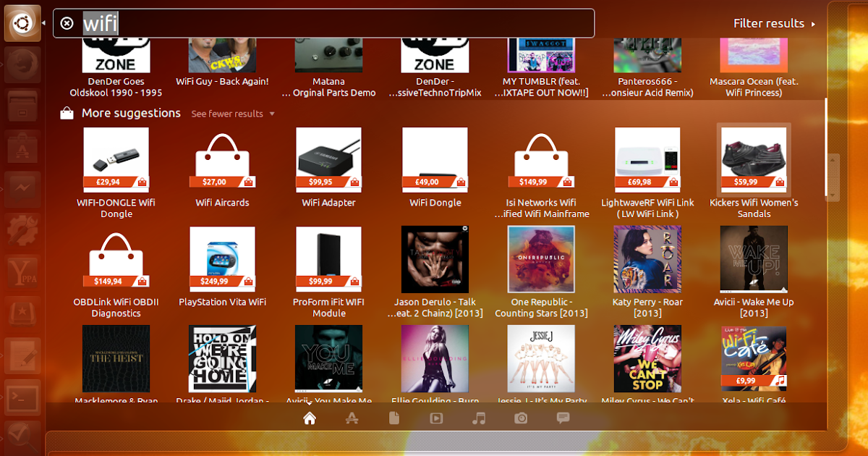Switch to the Music lens
868x456 pixels.
tap(478, 418)
